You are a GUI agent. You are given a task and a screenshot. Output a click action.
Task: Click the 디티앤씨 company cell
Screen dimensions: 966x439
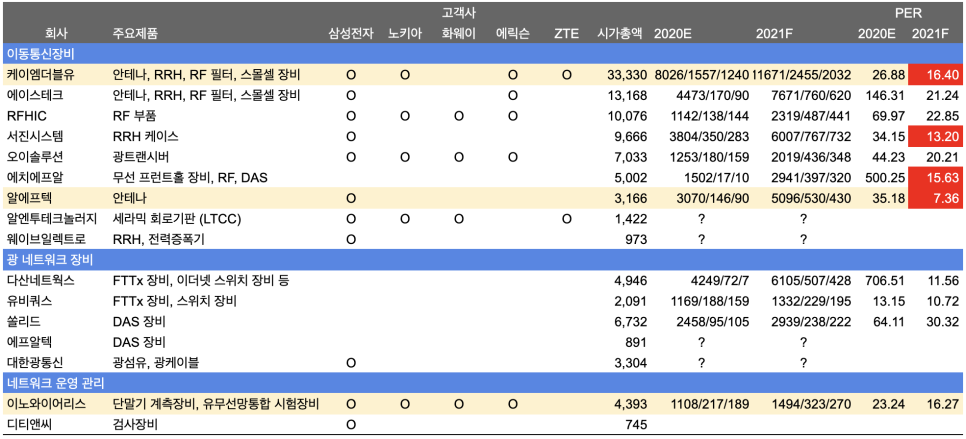pyautogui.click(x=29, y=425)
